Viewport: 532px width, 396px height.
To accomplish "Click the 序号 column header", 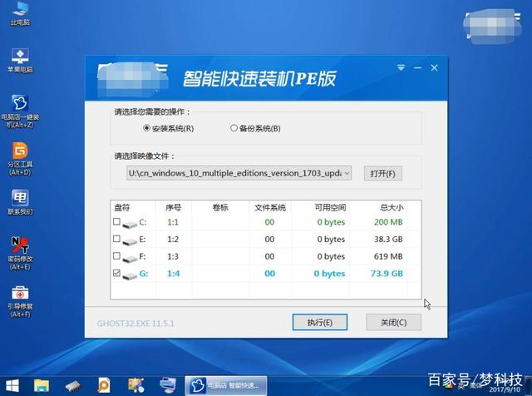I will pyautogui.click(x=174, y=207).
